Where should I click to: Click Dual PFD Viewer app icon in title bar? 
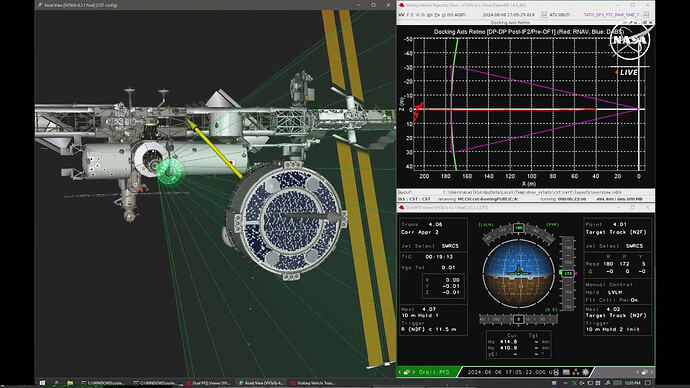[x=401, y=207]
